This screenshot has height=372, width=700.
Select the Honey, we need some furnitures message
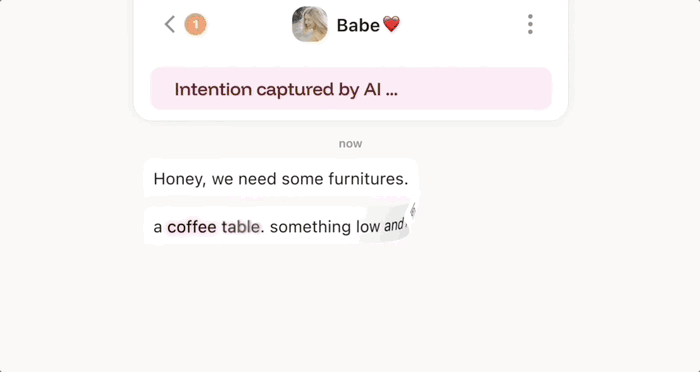[281, 179]
